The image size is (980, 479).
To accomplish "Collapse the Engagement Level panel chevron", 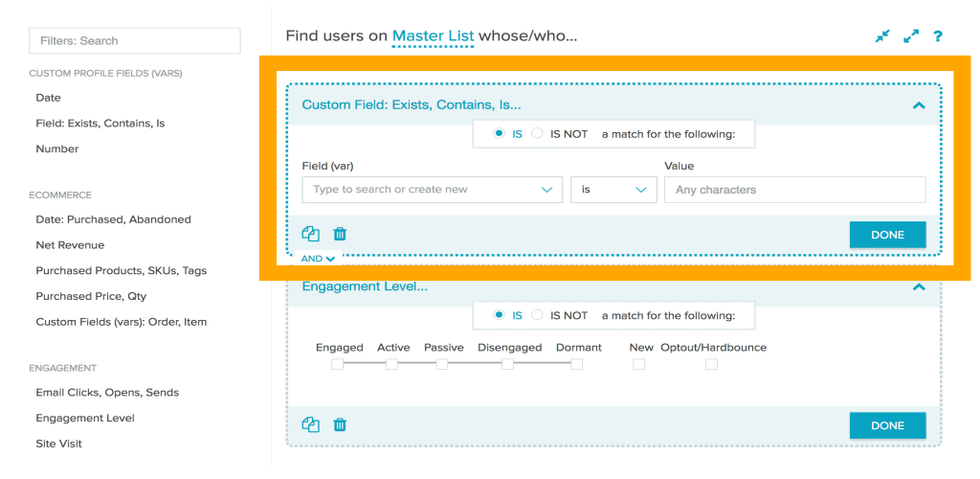I will click(x=919, y=286).
